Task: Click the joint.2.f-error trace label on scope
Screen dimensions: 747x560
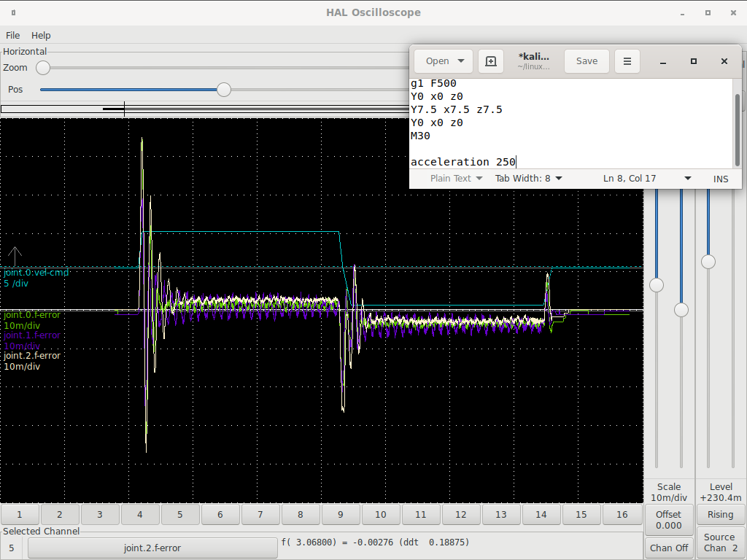Action: tap(32, 356)
